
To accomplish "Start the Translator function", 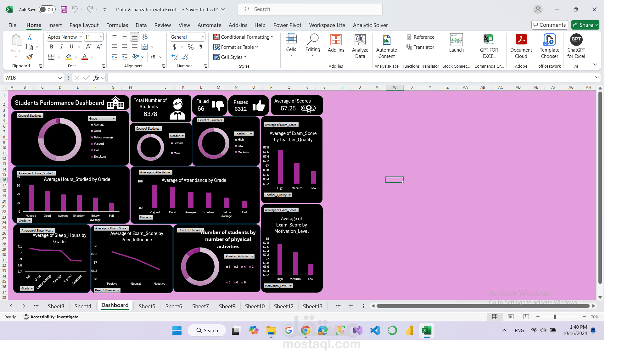I will (421, 47).
